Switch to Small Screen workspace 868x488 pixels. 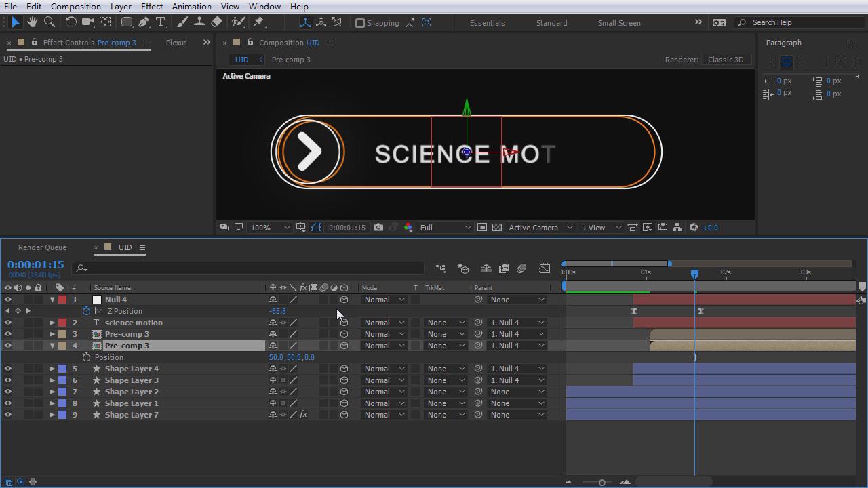coord(619,23)
